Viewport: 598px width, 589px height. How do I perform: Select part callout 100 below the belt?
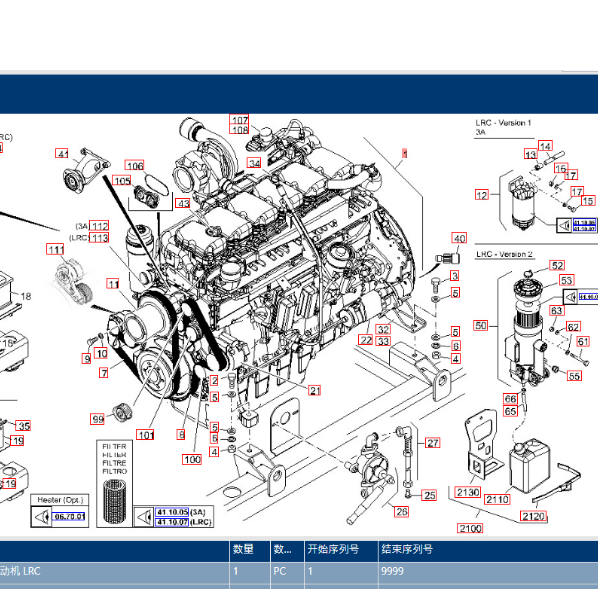coord(192,459)
